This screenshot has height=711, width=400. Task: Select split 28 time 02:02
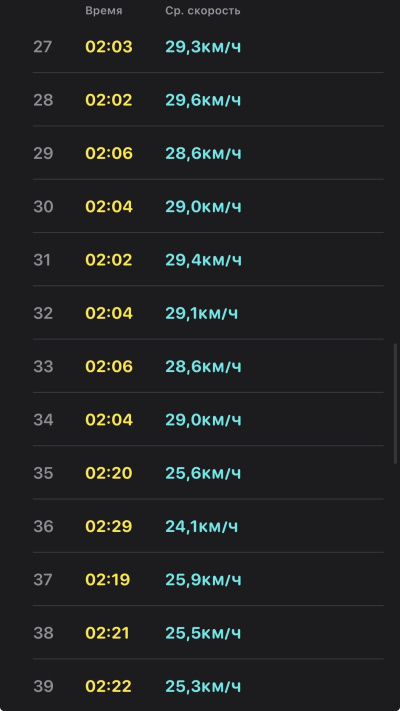pos(109,100)
